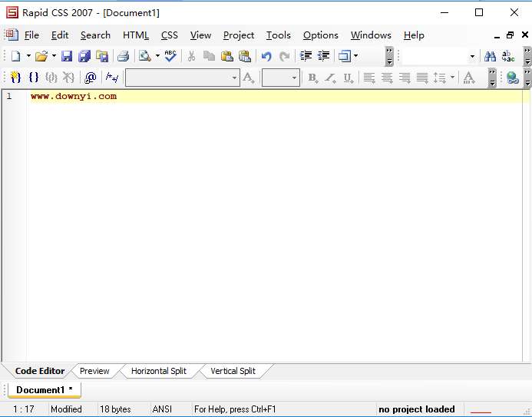The image size is (532, 417).
Task: Click the Print icon in toolbar
Action: pos(123,56)
